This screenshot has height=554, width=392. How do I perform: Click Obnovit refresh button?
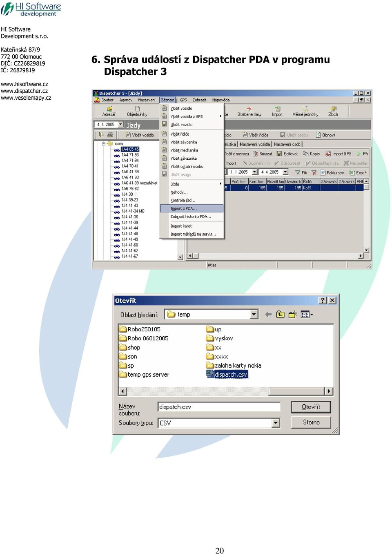coord(325,135)
